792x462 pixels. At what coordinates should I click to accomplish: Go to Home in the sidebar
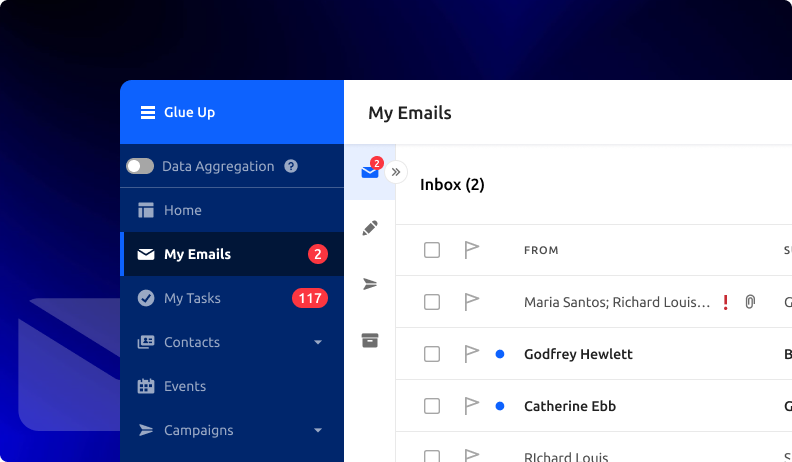coord(183,210)
